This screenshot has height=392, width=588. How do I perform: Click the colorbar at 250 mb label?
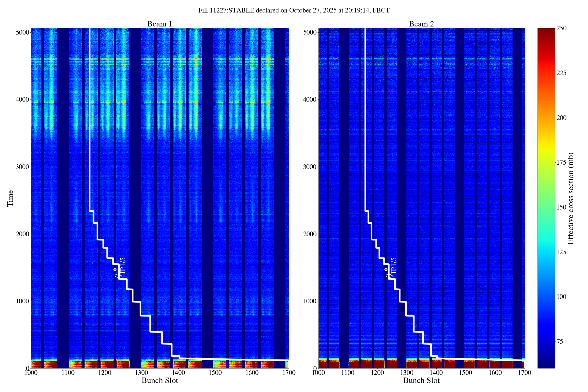pos(561,28)
